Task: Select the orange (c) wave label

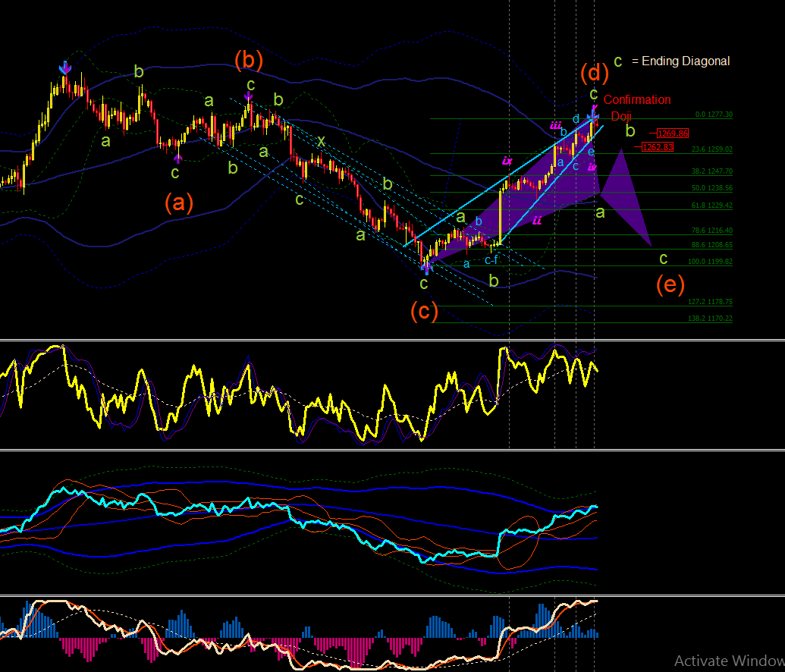Action: (x=424, y=311)
